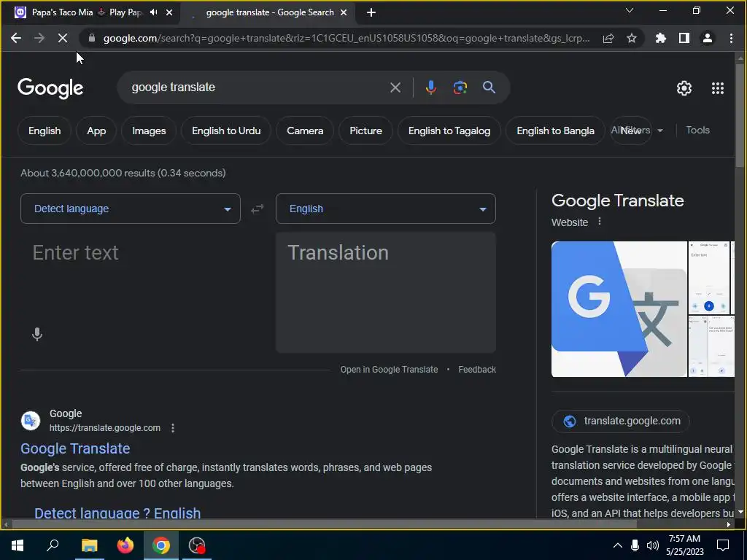Open Windows Start menu

point(18,545)
